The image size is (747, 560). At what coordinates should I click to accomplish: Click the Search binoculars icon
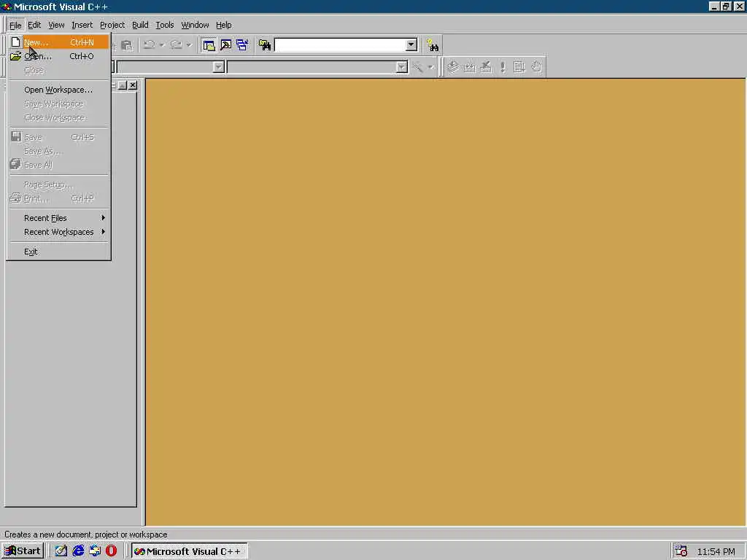[x=433, y=45]
